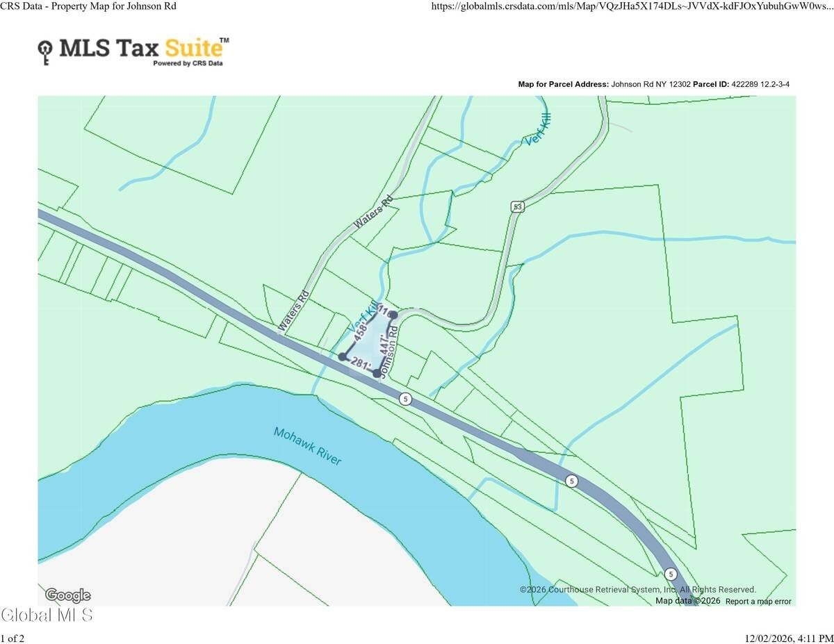The image size is (834, 644).
Task: Select the parcel's western corner node
Action: click(342, 356)
